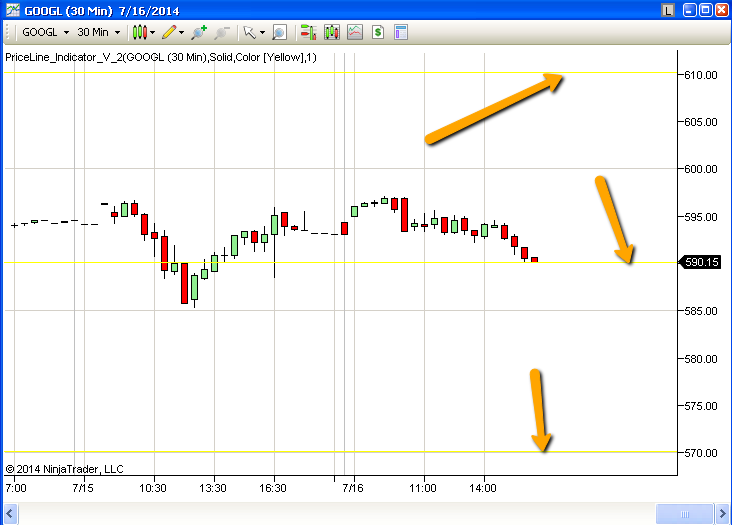Screen dimensions: 732x525
Task: Click the 600.00 price axis label
Action: 700,169
